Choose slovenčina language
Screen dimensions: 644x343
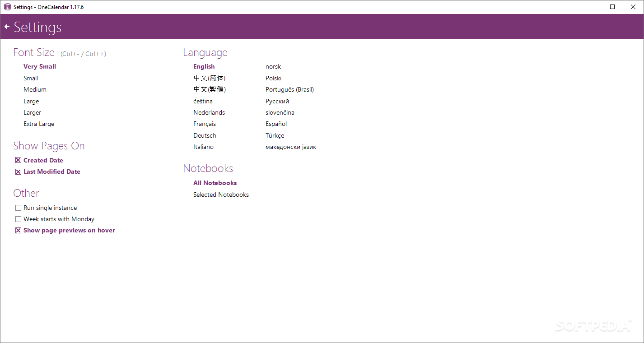click(280, 112)
